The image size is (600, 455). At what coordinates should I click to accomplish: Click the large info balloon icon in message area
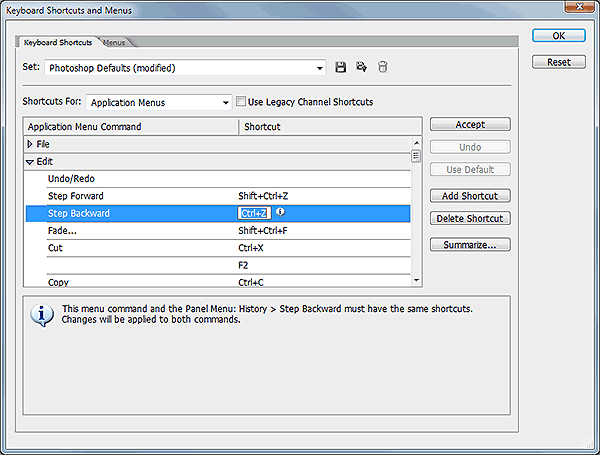tap(42, 315)
